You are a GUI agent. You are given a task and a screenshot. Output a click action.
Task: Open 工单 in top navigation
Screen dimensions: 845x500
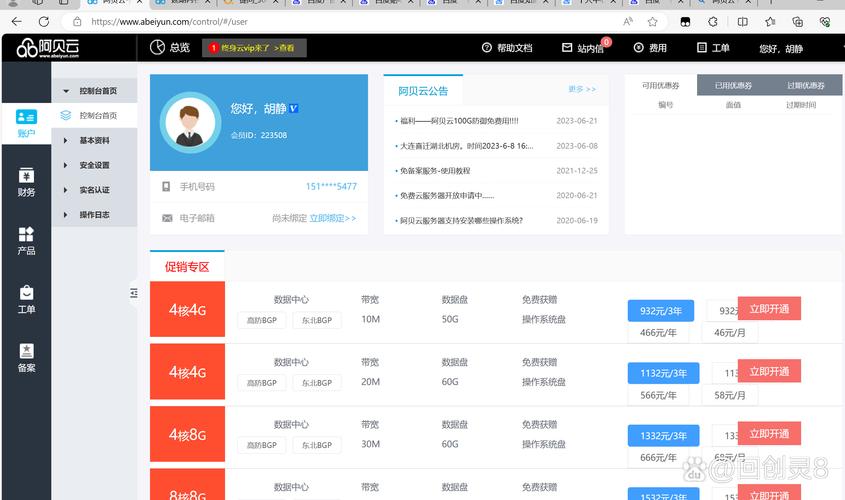pyautogui.click(x=713, y=48)
